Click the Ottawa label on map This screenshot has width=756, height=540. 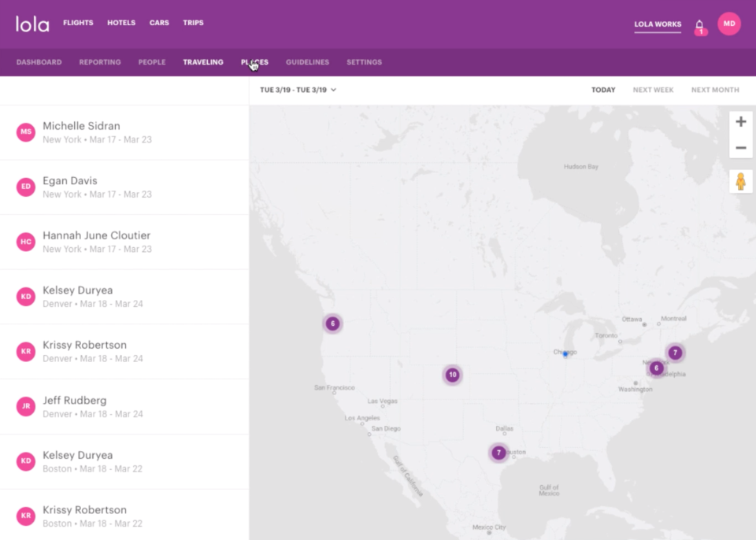coord(632,319)
